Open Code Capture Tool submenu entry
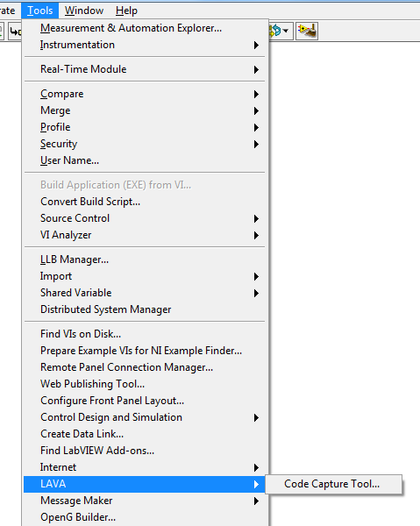This screenshot has height=526, width=420. click(x=333, y=484)
